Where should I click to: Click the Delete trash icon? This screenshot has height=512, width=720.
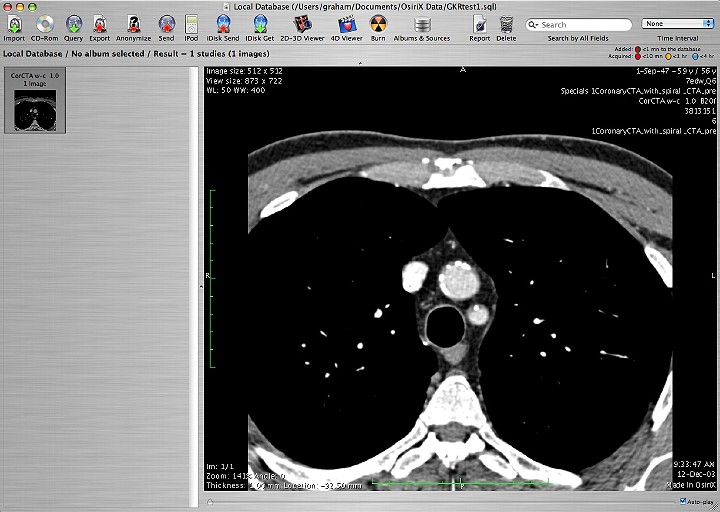click(x=506, y=24)
